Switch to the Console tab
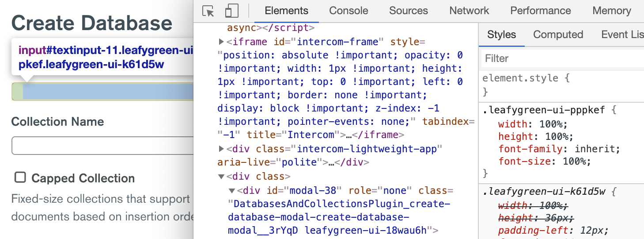The width and height of the screenshot is (644, 239). click(349, 11)
